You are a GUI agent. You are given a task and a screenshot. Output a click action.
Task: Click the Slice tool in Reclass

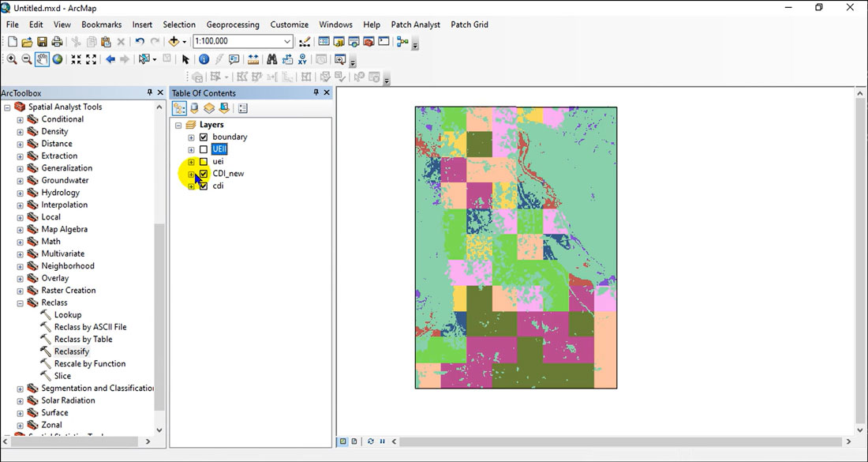62,376
